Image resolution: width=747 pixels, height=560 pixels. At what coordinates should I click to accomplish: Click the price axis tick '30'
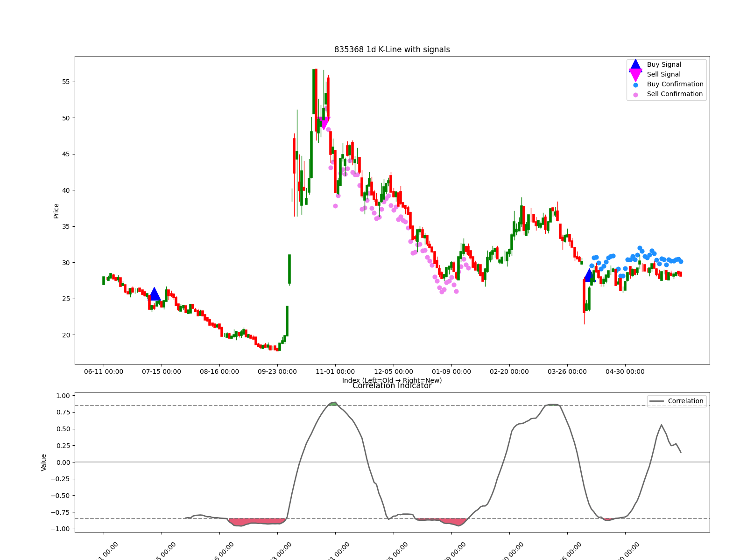coord(66,263)
